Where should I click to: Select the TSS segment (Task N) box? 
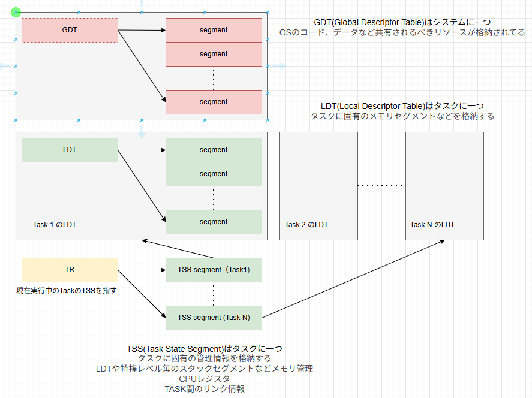click(x=214, y=318)
